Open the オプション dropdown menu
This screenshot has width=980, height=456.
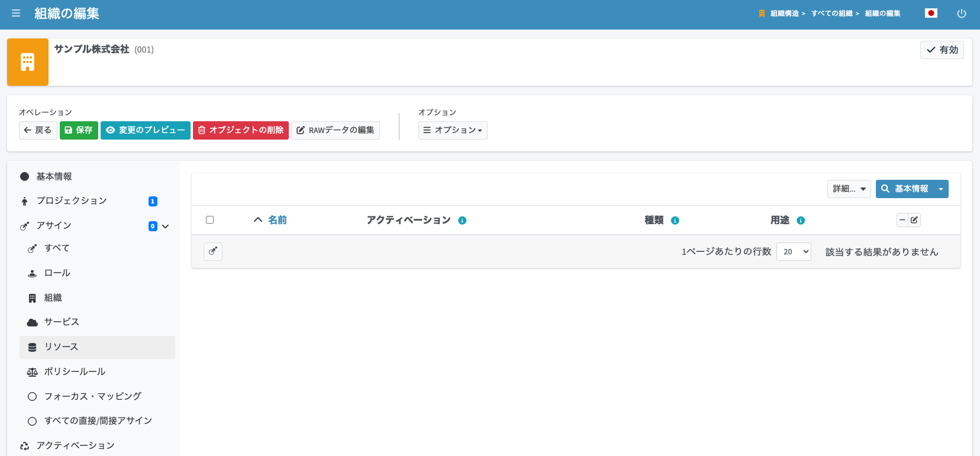click(x=453, y=130)
